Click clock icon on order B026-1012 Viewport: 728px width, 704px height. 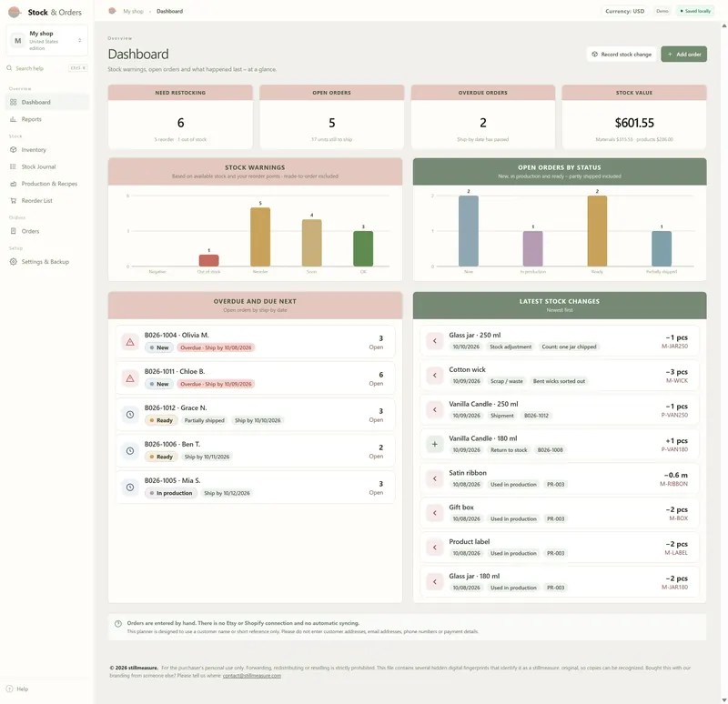pyautogui.click(x=130, y=415)
